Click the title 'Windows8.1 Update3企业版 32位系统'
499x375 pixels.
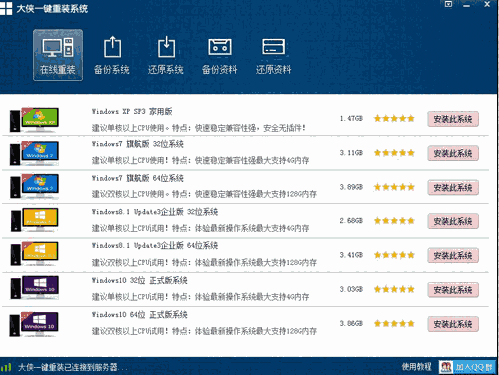point(155,212)
